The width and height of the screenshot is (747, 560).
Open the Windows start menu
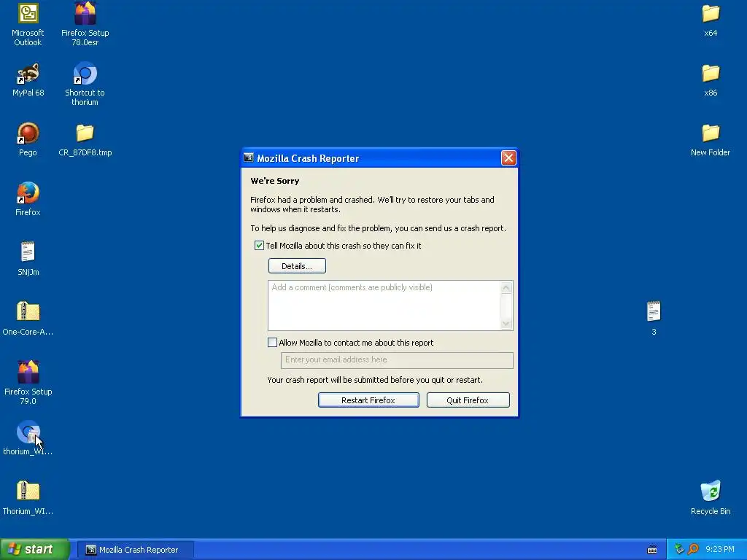click(x=34, y=550)
